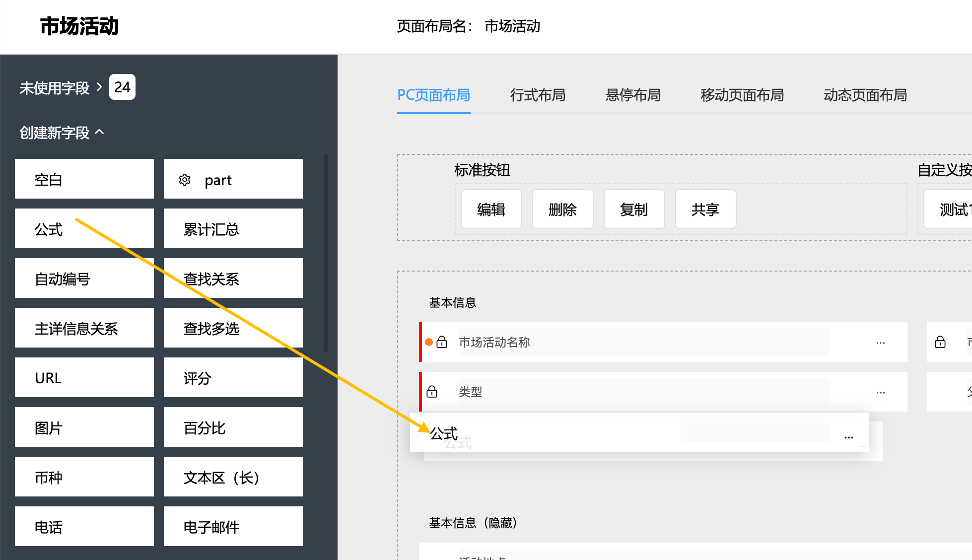The height and width of the screenshot is (560, 972).
Task: Click the 删除 standard button
Action: point(562,210)
